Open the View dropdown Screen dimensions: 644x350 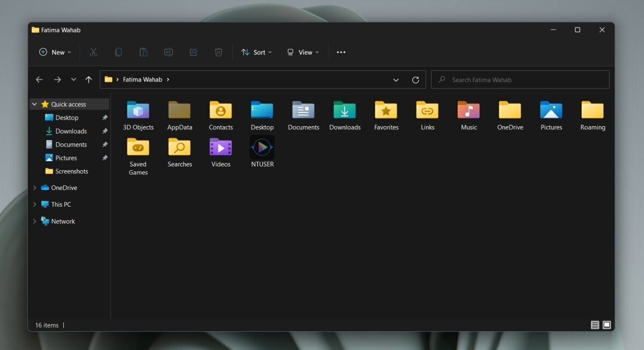tap(303, 52)
